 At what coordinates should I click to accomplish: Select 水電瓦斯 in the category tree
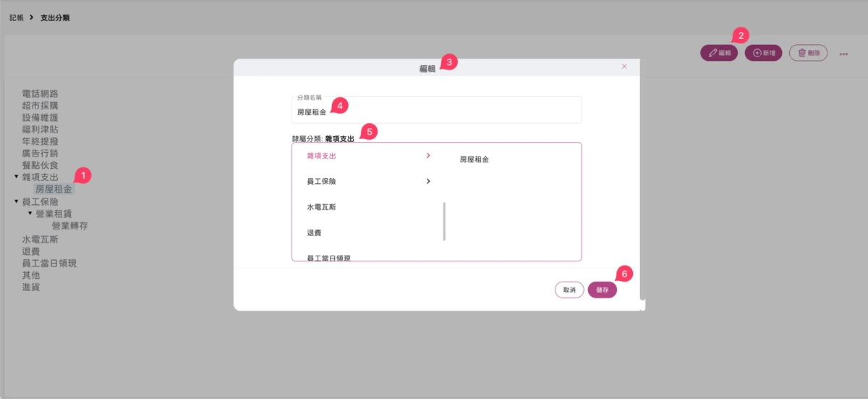coord(40,240)
